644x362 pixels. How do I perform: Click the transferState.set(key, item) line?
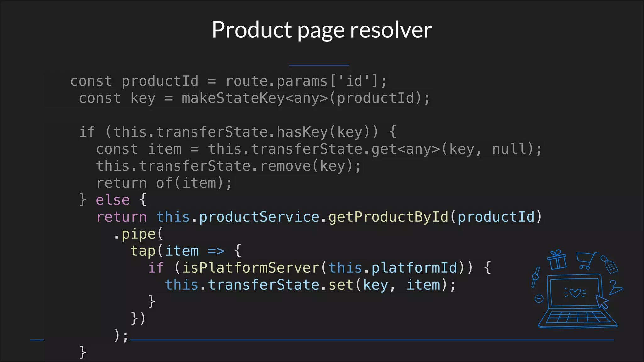310,285
